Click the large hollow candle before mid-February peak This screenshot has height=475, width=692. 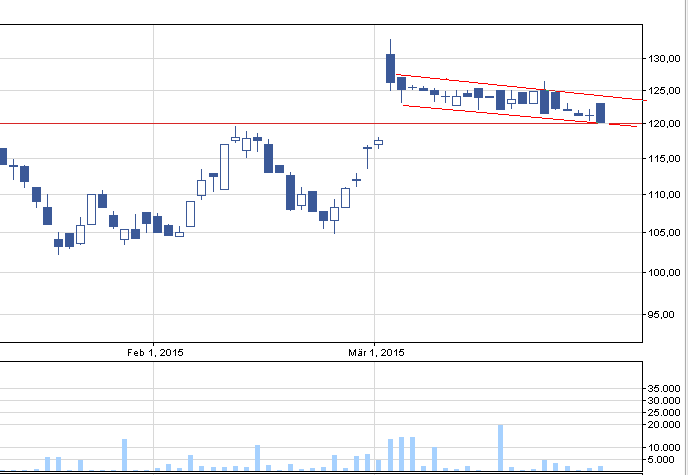click(225, 166)
